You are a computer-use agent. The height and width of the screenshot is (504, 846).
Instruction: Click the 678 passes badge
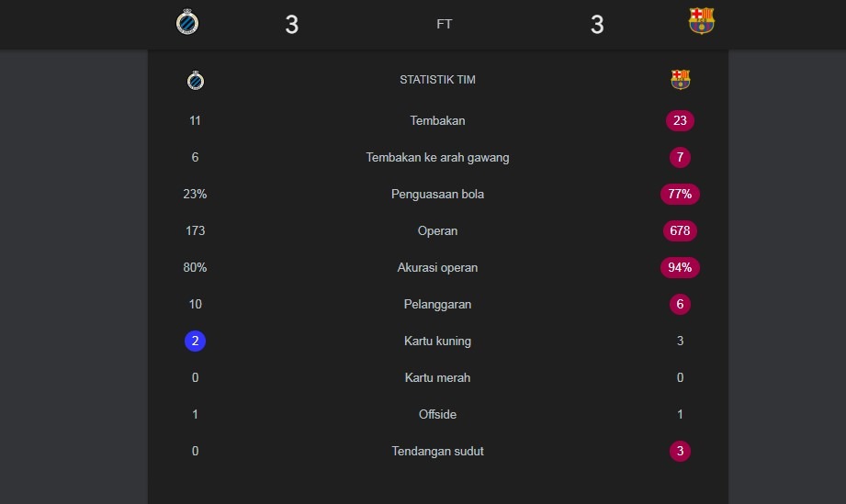coord(680,230)
